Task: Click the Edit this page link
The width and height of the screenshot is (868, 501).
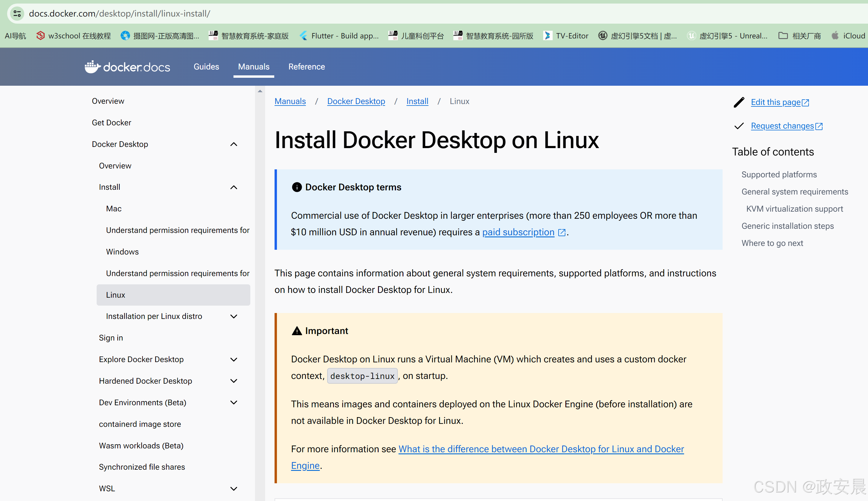Action: 780,102
